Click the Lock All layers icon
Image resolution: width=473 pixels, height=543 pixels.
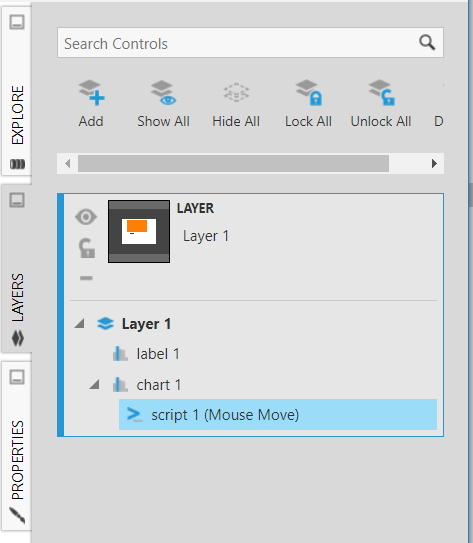pyautogui.click(x=309, y=92)
